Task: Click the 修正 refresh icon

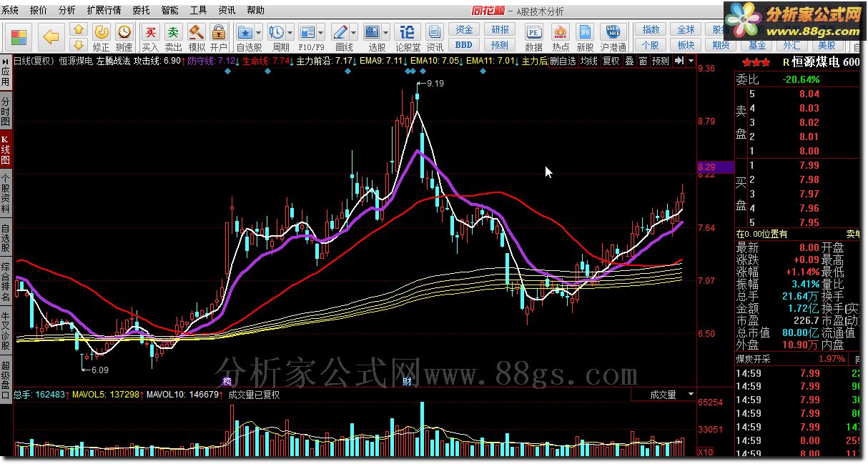Action: pyautogui.click(x=102, y=31)
